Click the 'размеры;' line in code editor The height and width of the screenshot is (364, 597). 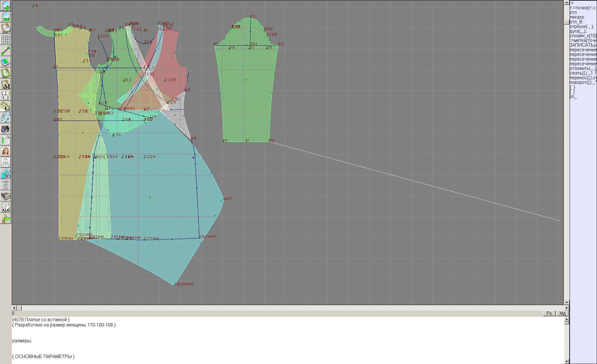pyautogui.click(x=22, y=341)
